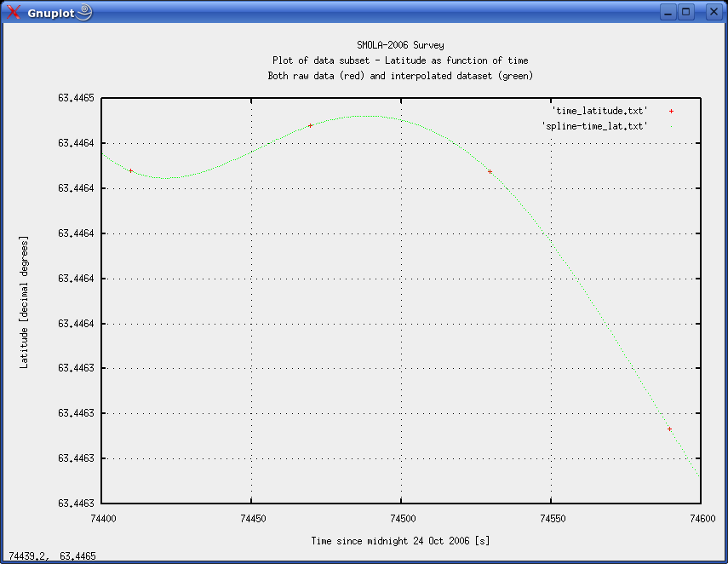
Task: Click the green dot sample in the legend
Action: (x=671, y=126)
